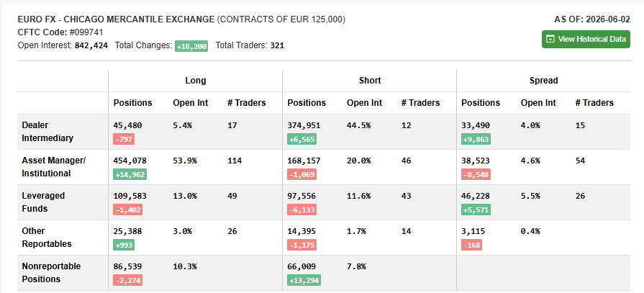Screen dimensions: 644x293
Task: Click the View Historical Data button
Action: [586, 39]
